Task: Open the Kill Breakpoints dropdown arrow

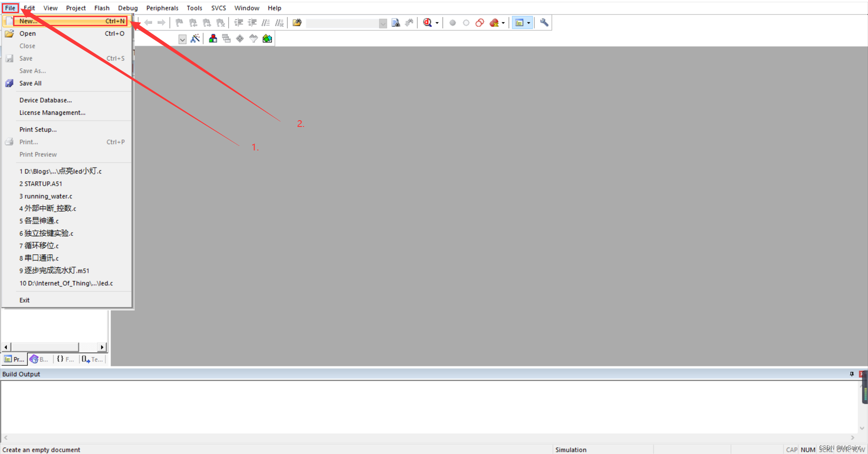Action: (503, 23)
